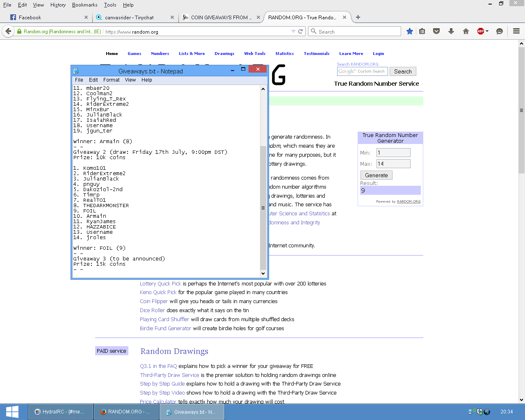Open the Firefox File menu
The width and height of the screenshot is (525, 420).
point(7,5)
